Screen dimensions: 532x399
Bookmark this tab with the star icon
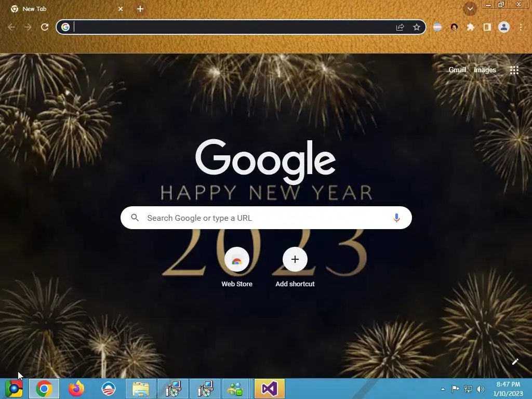coord(417,27)
